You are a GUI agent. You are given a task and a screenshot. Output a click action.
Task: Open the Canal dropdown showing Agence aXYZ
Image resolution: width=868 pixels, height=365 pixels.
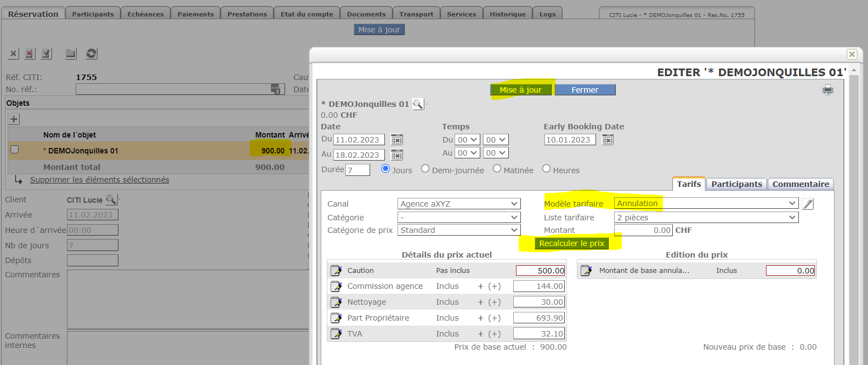coord(458,204)
